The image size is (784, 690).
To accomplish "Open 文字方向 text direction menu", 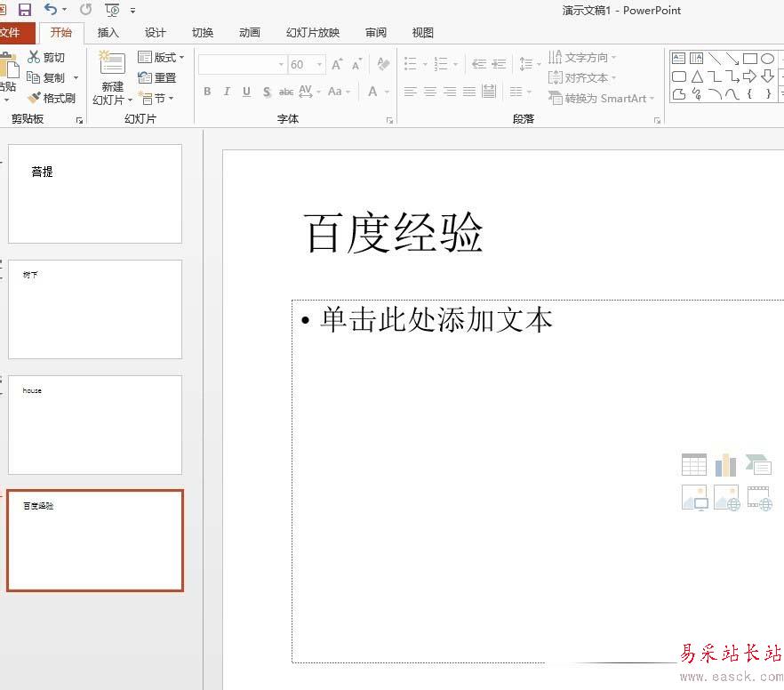I will 582,57.
